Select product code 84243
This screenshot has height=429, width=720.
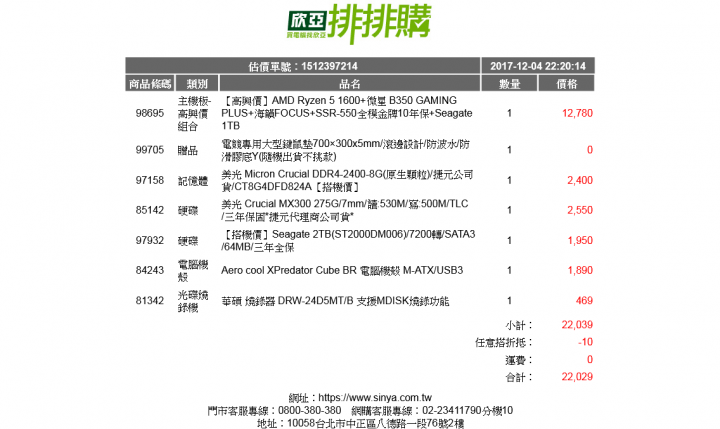(150, 270)
